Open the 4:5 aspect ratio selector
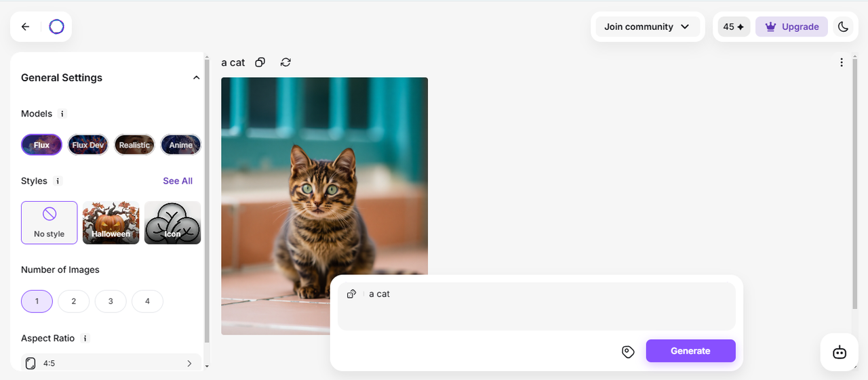868x380 pixels. tap(111, 363)
